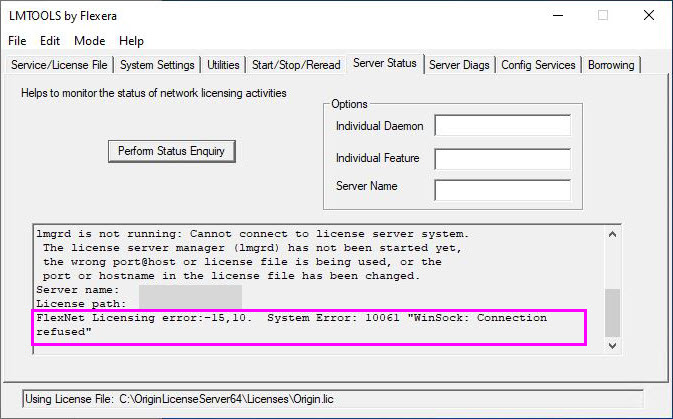Switch to Service/License File tab
The image size is (673, 419).
[x=58, y=65]
